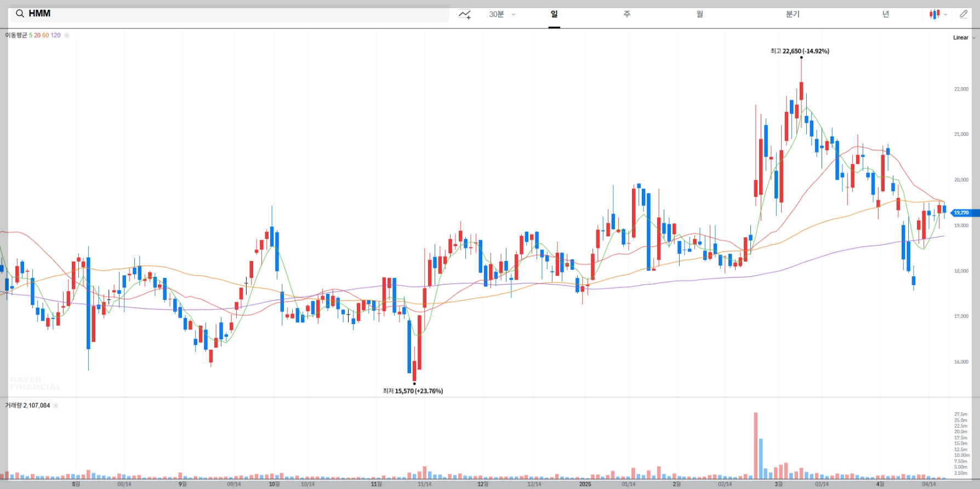
Task: Click the 2025 year date label
Action: tap(585, 484)
